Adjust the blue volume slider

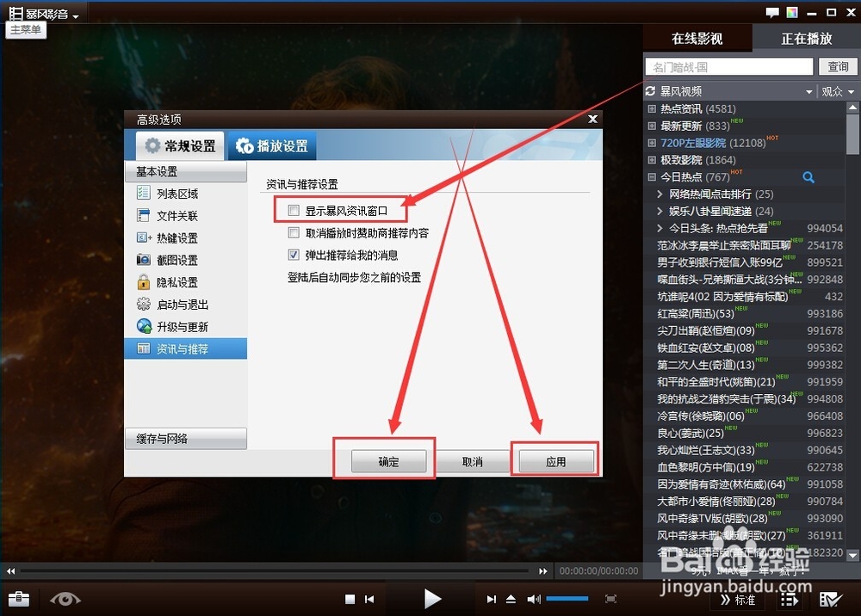[x=567, y=599]
